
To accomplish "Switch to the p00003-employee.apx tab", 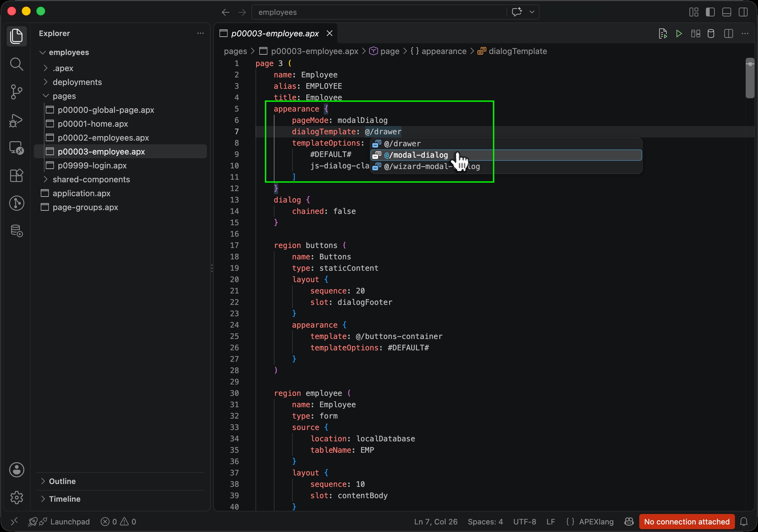I will (275, 33).
